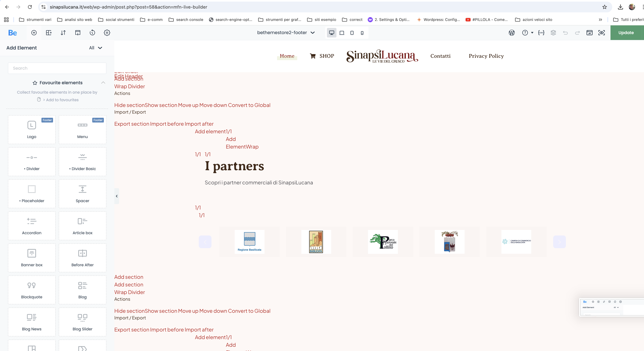This screenshot has height=351, width=644.
Task: Click the element Search field
Action: 57,68
